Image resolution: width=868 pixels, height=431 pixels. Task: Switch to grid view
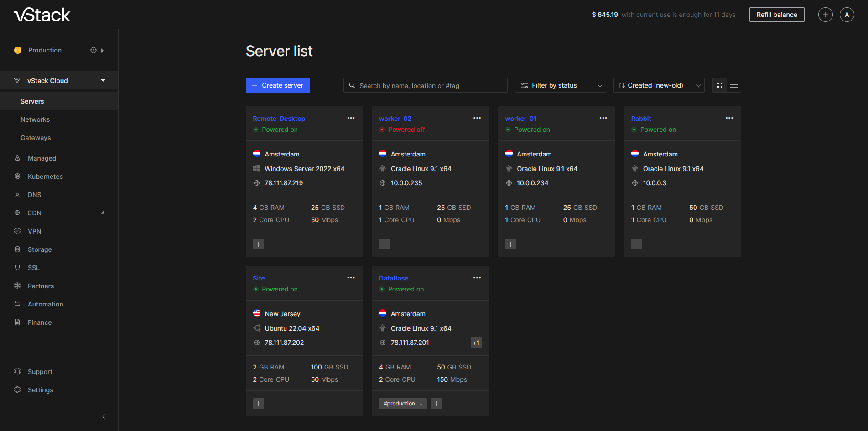click(x=719, y=85)
